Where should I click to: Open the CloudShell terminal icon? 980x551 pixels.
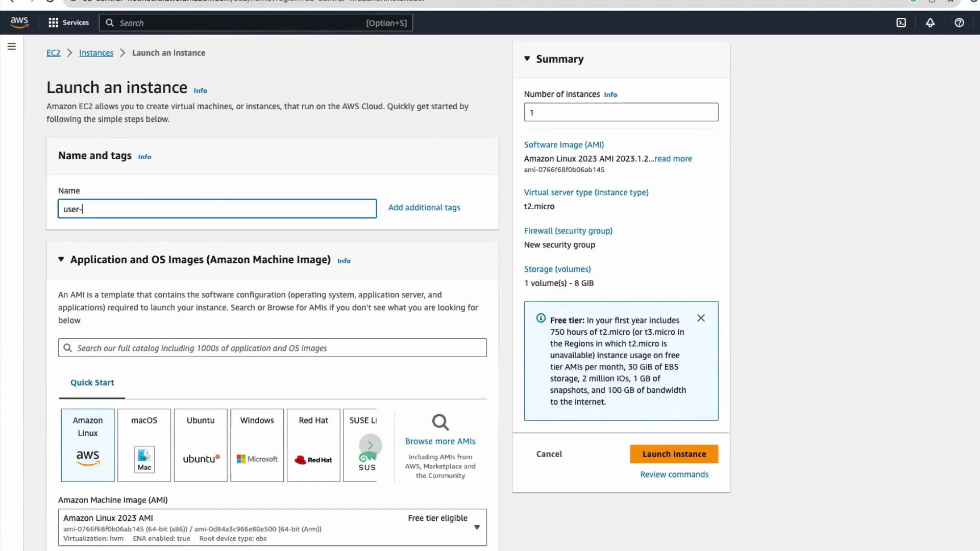[x=900, y=22]
